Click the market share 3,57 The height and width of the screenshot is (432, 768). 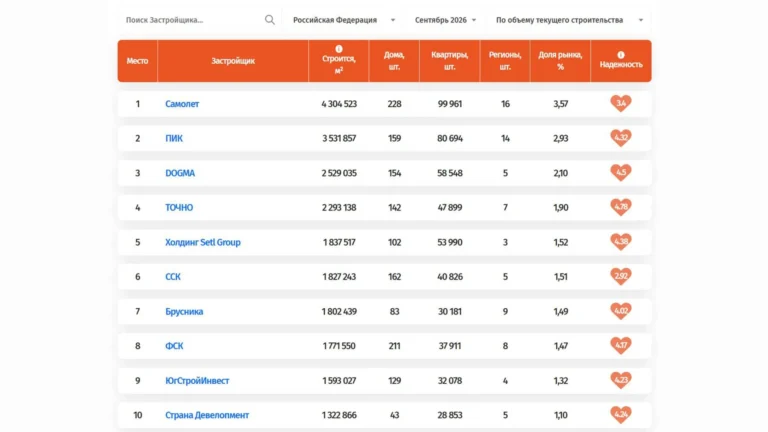tap(560, 104)
